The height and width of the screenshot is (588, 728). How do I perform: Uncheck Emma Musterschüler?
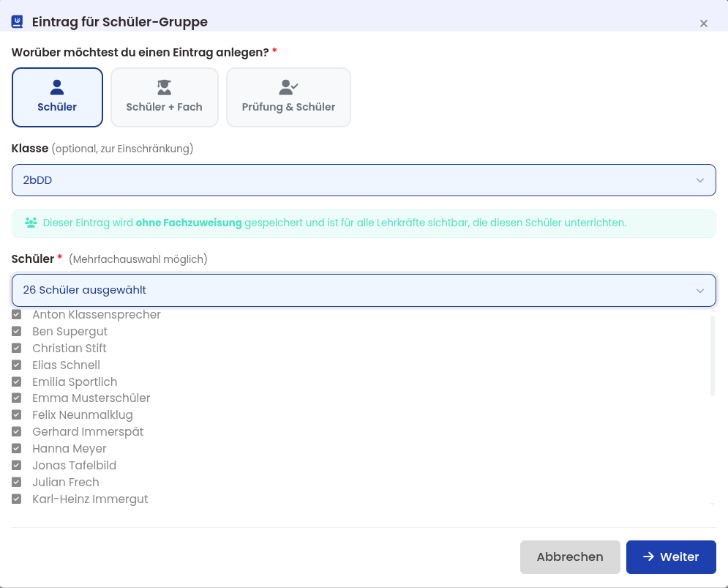click(x=16, y=398)
